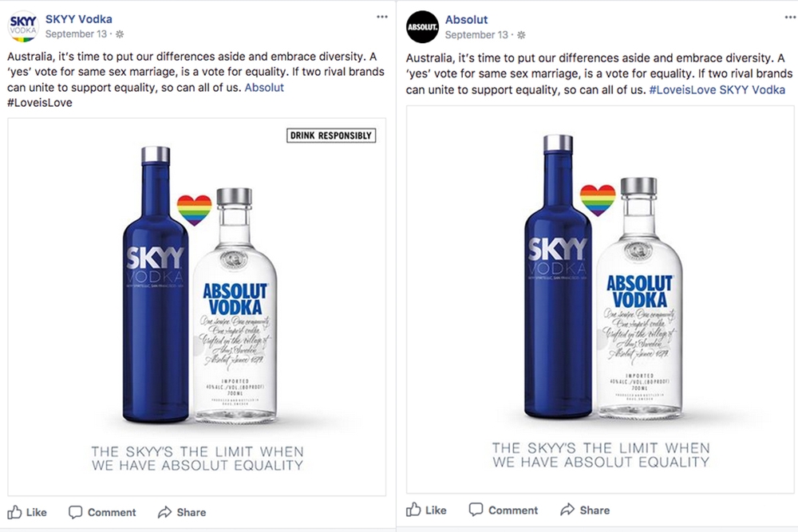Open the SKYY Vodka page name link
This screenshot has height=532, width=798.
[x=78, y=18]
